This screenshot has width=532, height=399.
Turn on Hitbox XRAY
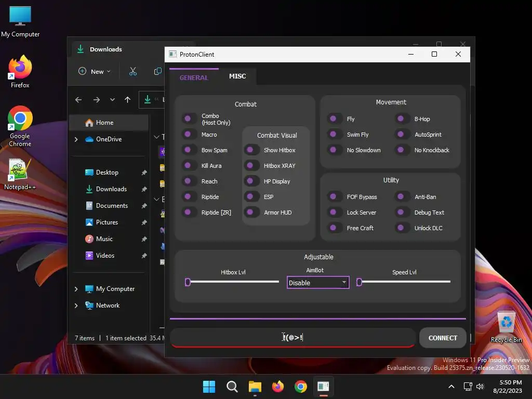251,166
